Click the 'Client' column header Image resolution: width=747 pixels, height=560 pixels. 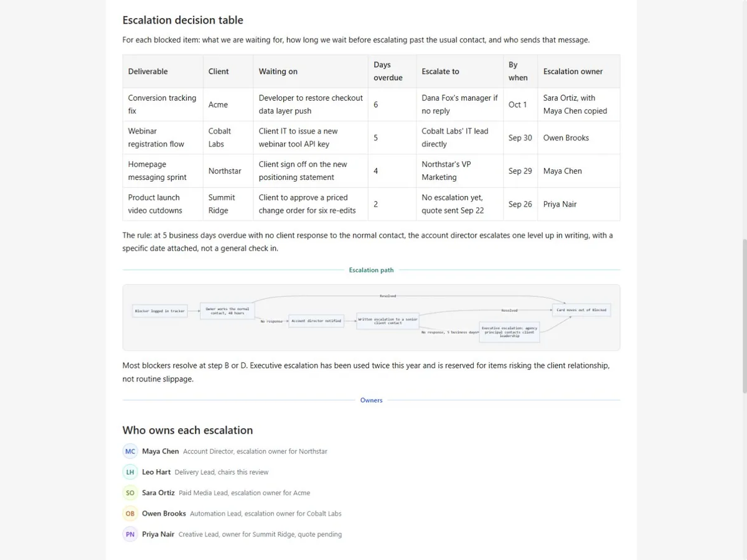(x=228, y=72)
